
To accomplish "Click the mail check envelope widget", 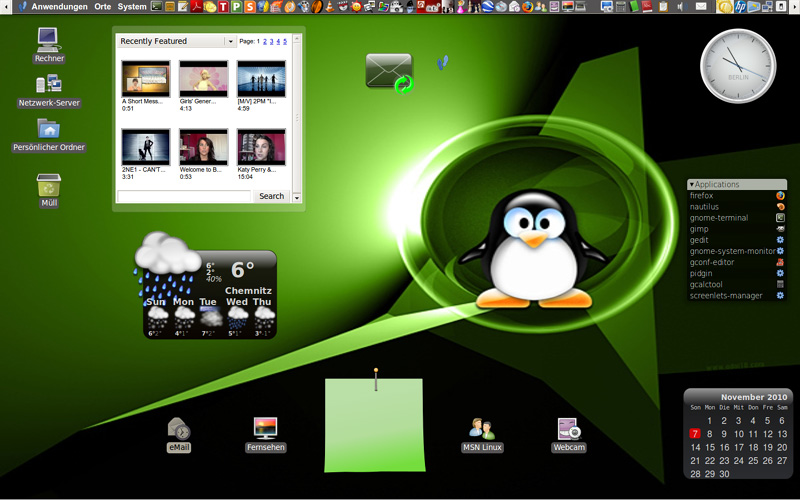I will [x=389, y=73].
